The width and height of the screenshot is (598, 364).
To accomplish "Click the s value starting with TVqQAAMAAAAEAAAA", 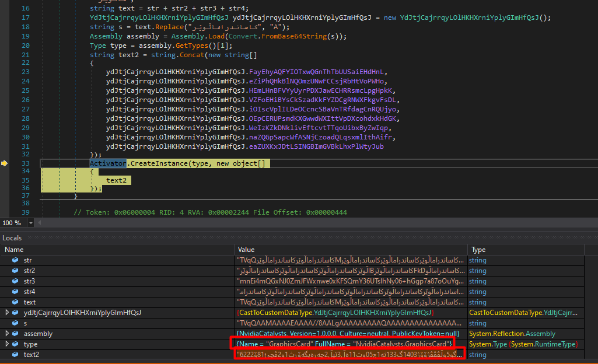I will tap(349, 323).
